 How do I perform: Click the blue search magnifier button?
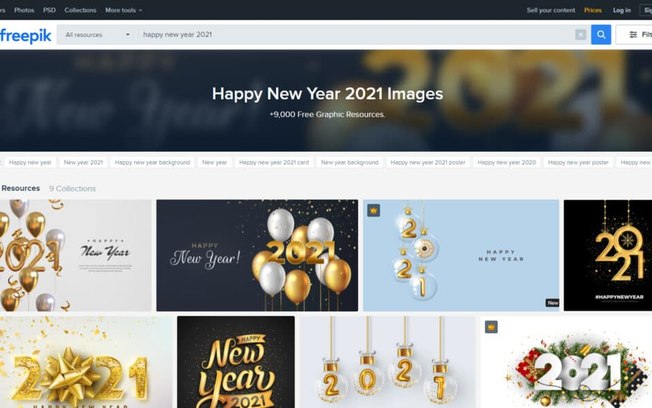click(601, 35)
